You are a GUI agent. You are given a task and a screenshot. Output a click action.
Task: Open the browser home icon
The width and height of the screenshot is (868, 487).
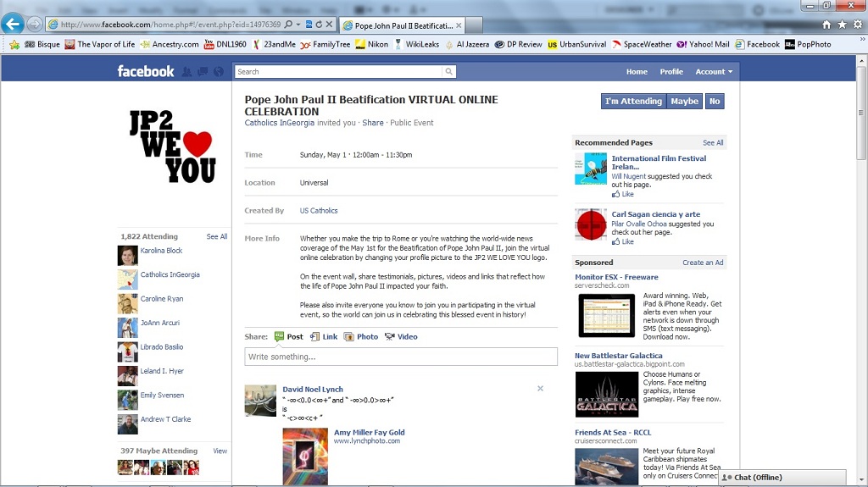(826, 25)
